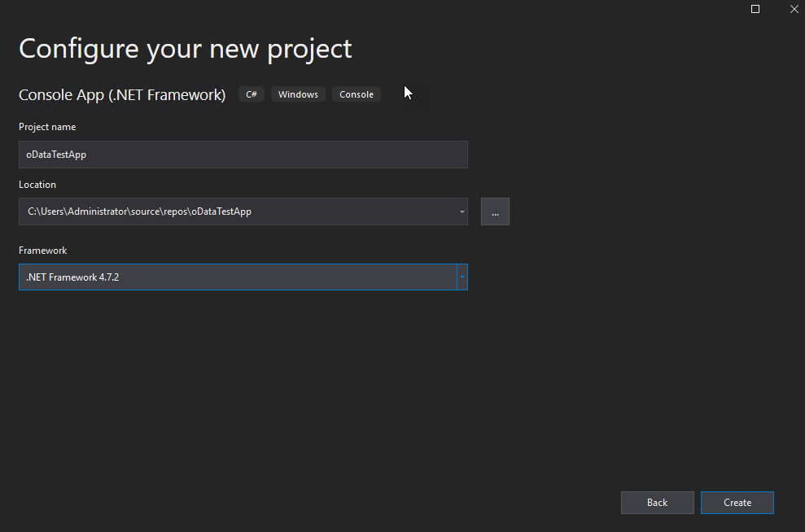Screen dimensions: 805x532
Task: Click the Location path text box
Action: pyautogui.click(x=236, y=211)
